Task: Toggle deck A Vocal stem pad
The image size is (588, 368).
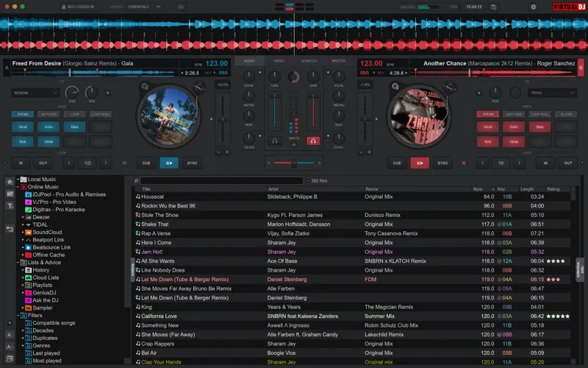Action: (23, 127)
